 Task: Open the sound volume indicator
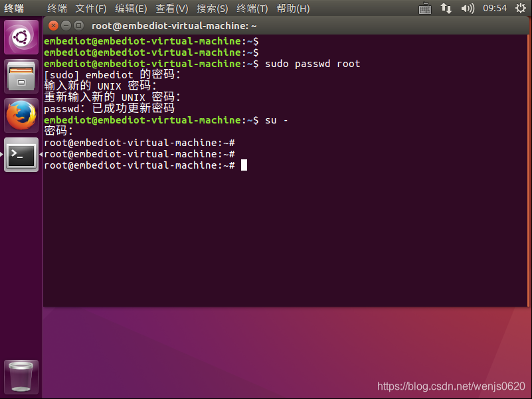[468, 8]
